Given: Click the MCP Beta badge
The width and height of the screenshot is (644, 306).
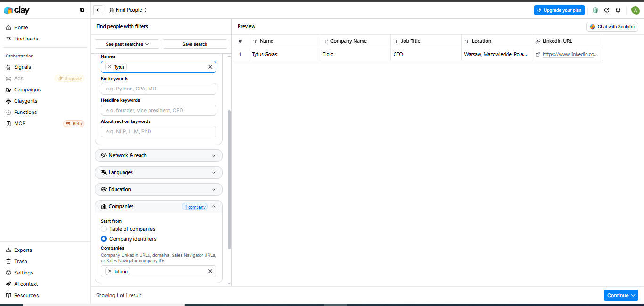Looking at the screenshot, I should (74, 124).
